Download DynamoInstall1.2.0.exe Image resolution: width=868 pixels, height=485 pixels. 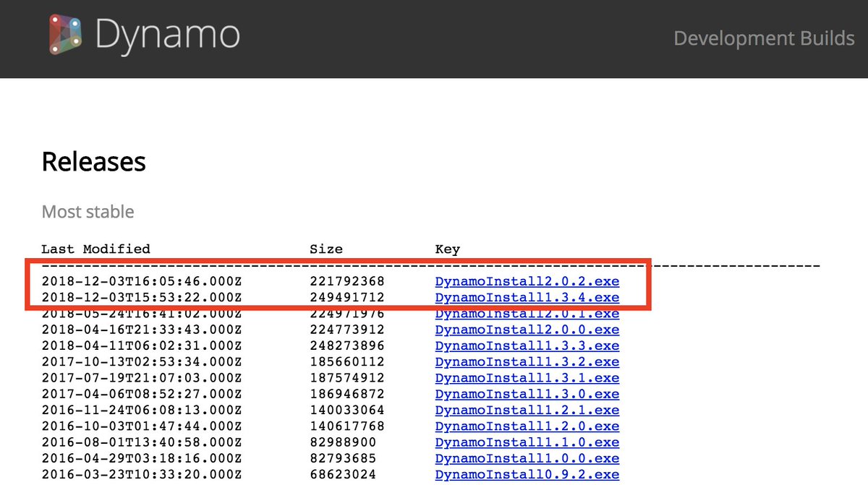(527, 426)
